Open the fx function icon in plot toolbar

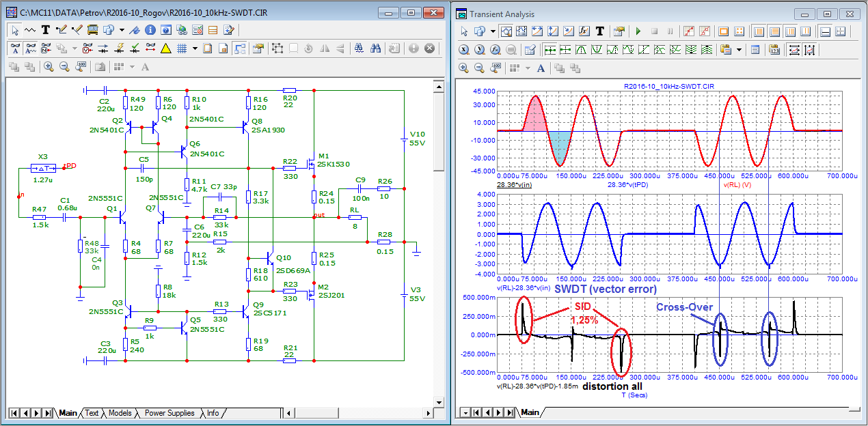click(x=584, y=31)
